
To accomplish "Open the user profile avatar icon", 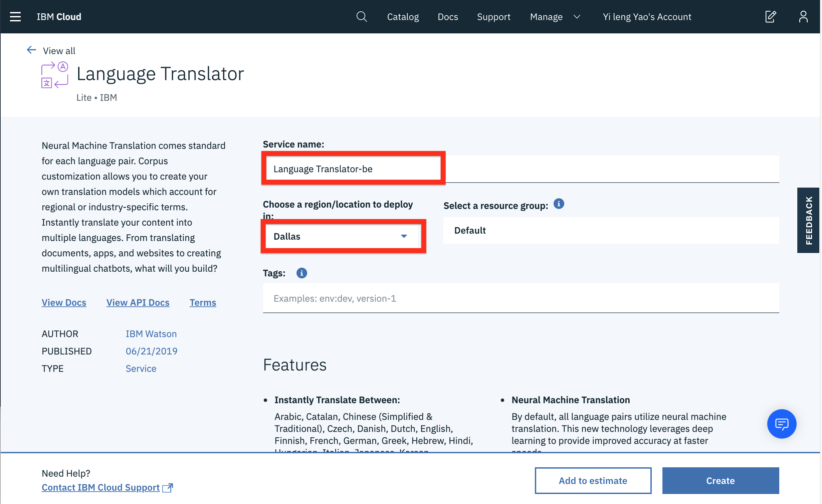I will pos(803,17).
